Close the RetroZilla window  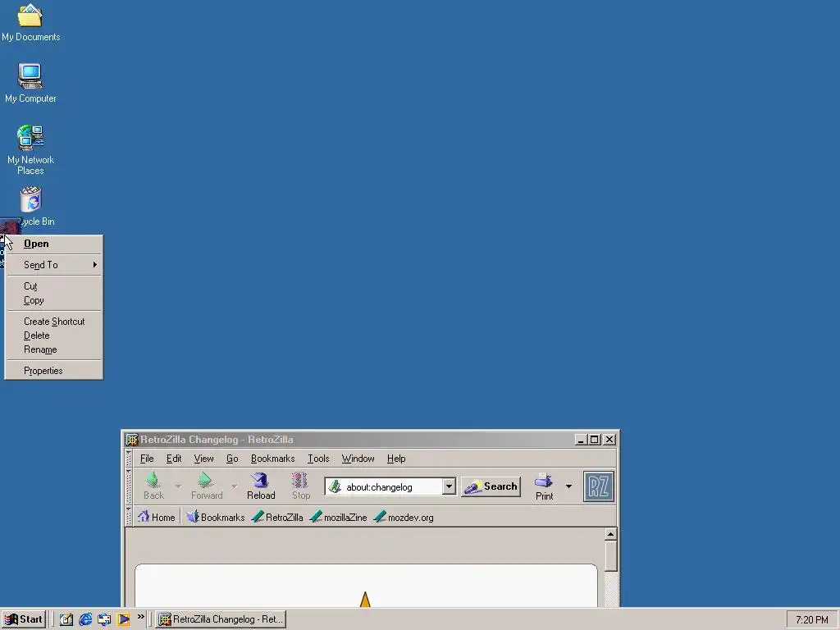(x=609, y=440)
